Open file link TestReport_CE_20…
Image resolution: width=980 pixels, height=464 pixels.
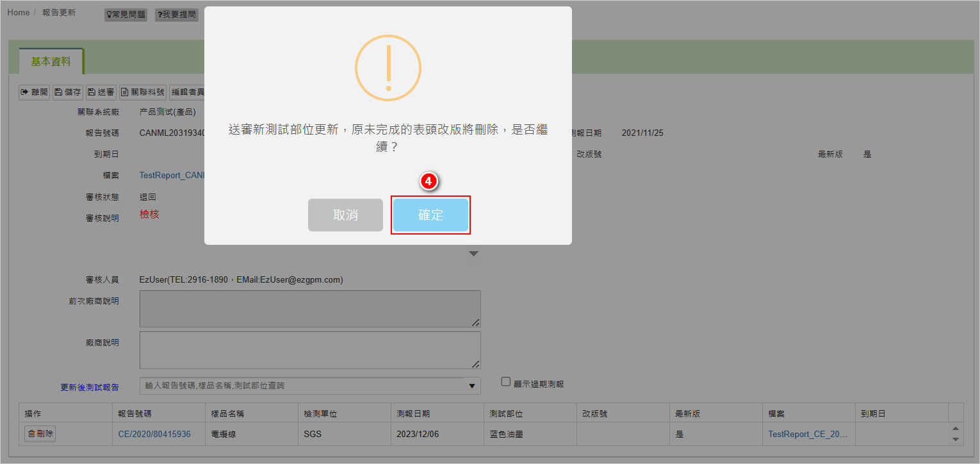(x=808, y=434)
